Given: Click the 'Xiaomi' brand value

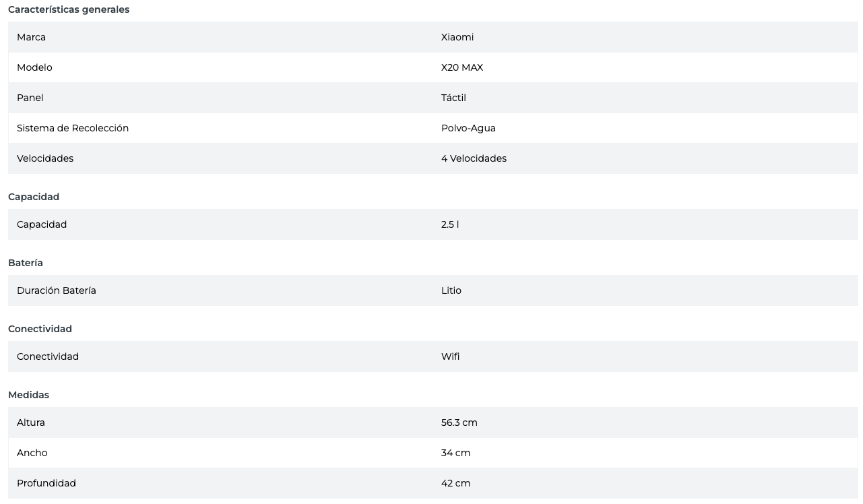Looking at the screenshot, I should 457,37.
